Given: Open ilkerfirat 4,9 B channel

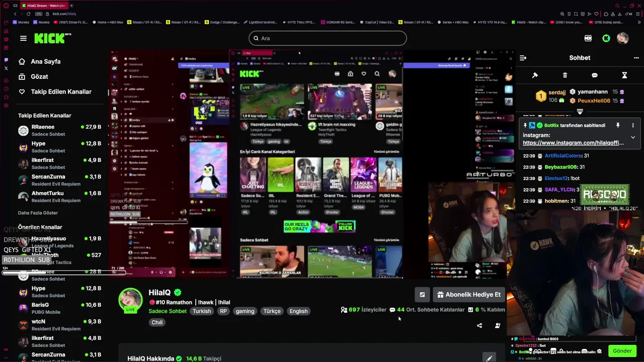Looking at the screenshot, I should 59,163.
